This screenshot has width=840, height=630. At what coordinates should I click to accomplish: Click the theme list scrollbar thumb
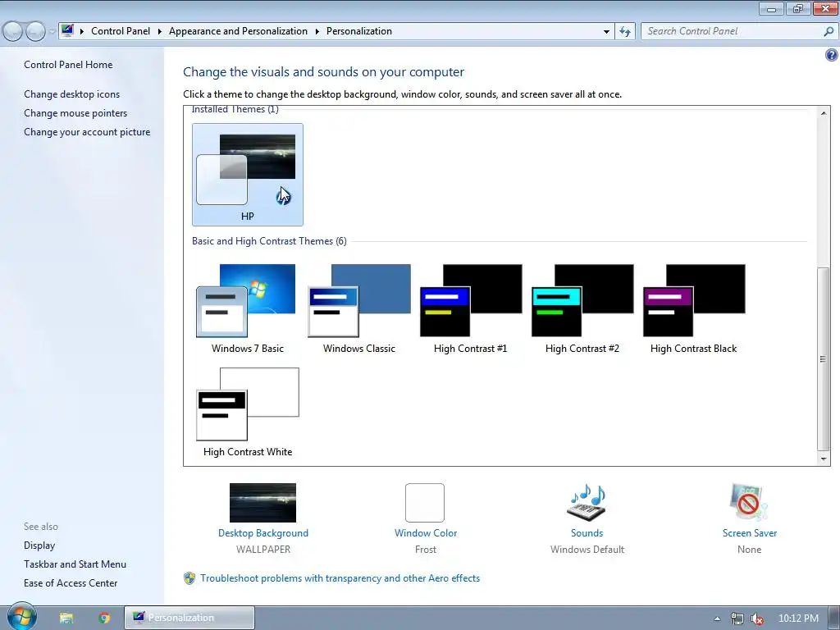pos(824,359)
